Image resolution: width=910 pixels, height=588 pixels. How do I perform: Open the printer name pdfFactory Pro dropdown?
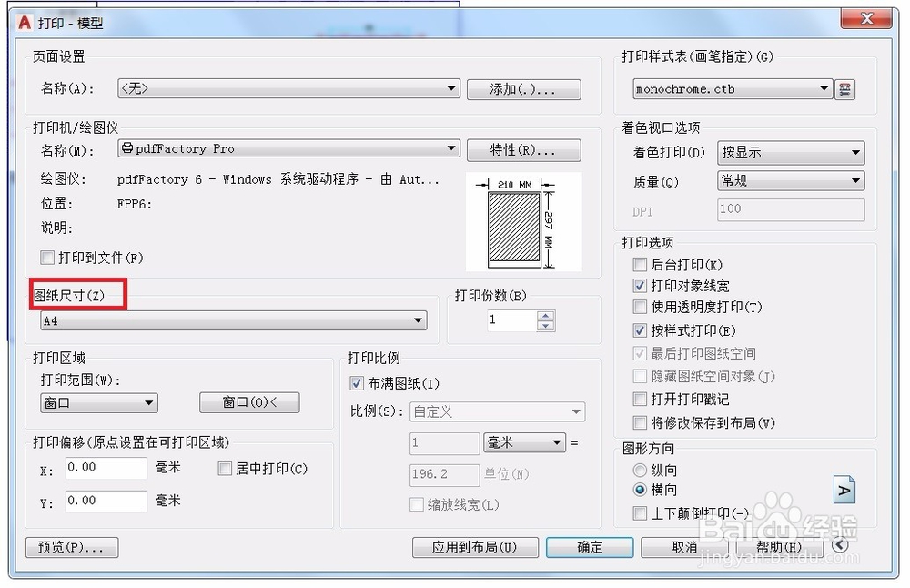click(x=288, y=148)
